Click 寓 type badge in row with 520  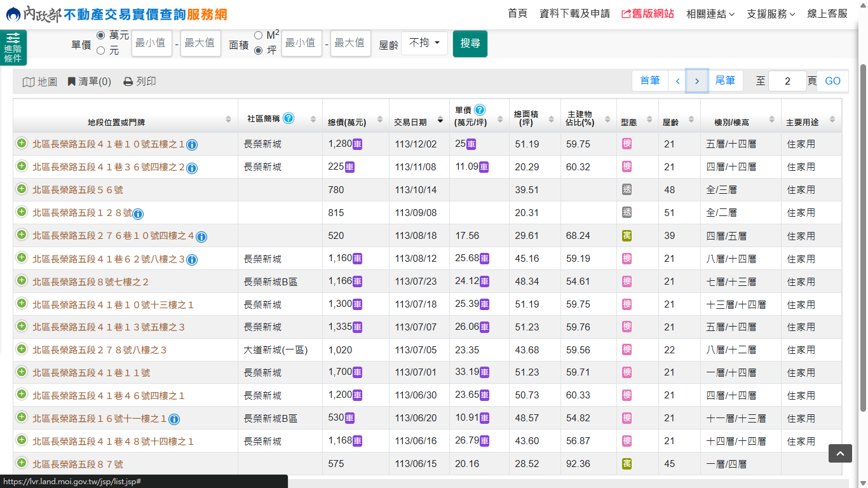tap(627, 236)
